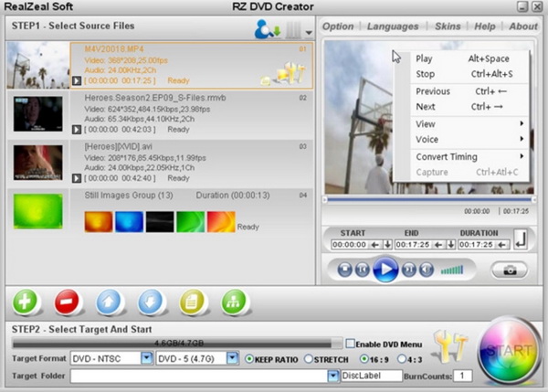Click the yellow file properties icon
Image resolution: width=548 pixels, height=392 pixels.
[x=190, y=301]
